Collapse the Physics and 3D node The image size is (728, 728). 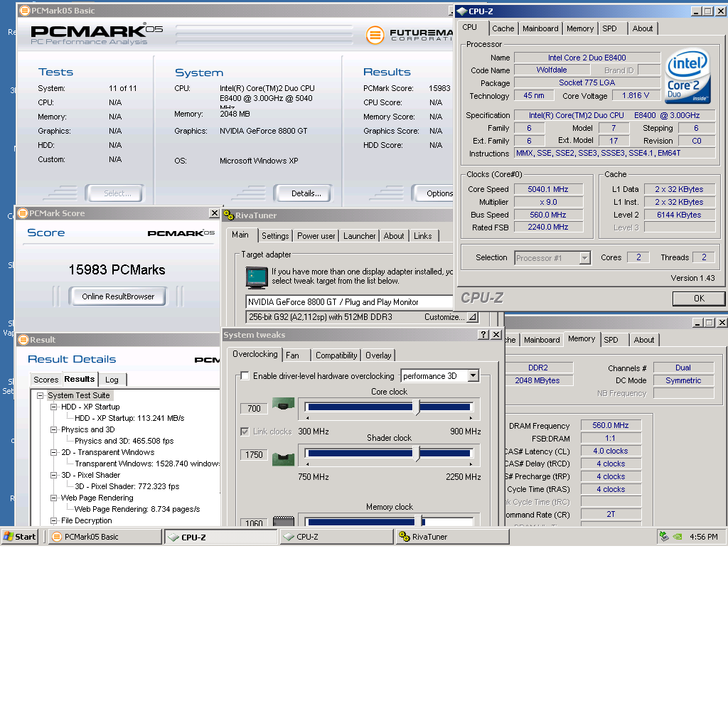54,429
